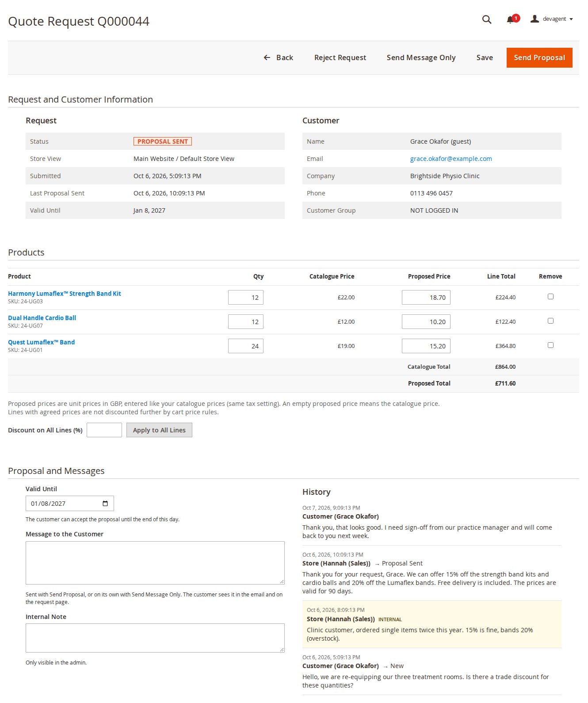Focus the Qty field showing 24
Viewport: 588px width, 703px height.
pyautogui.click(x=246, y=346)
